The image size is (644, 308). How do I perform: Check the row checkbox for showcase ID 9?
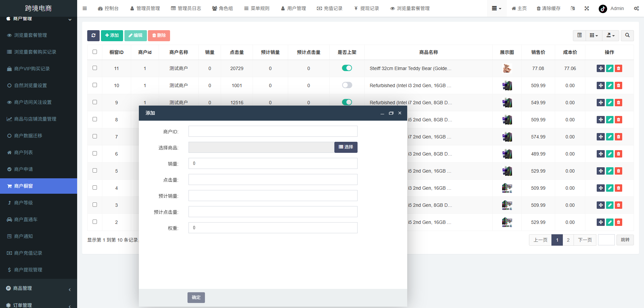[95, 102]
